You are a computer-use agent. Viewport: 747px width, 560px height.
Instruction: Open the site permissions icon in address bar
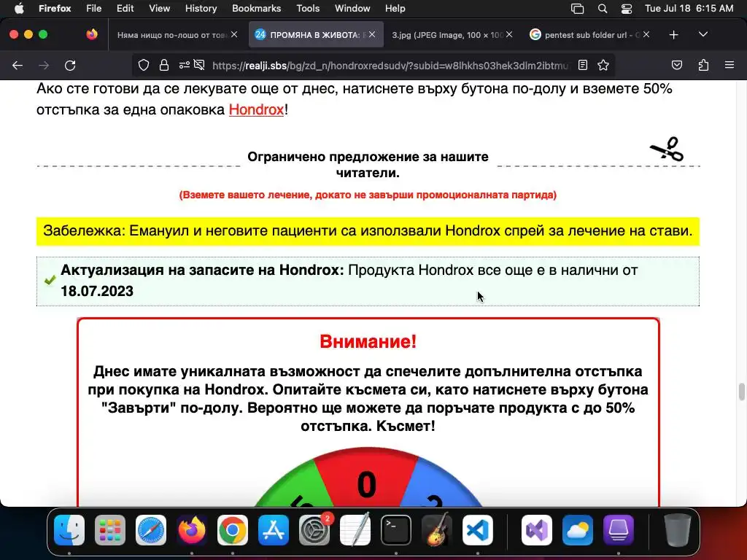click(x=185, y=65)
